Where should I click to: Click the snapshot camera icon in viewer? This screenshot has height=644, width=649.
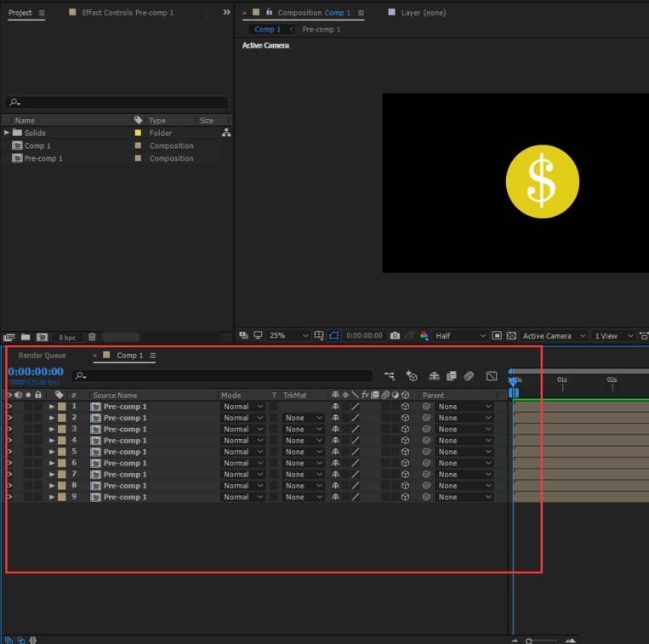[395, 336]
